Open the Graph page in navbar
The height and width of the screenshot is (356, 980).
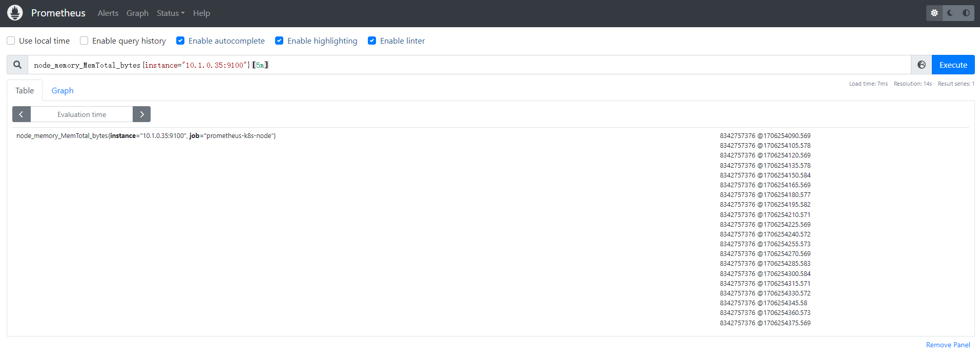click(x=137, y=13)
